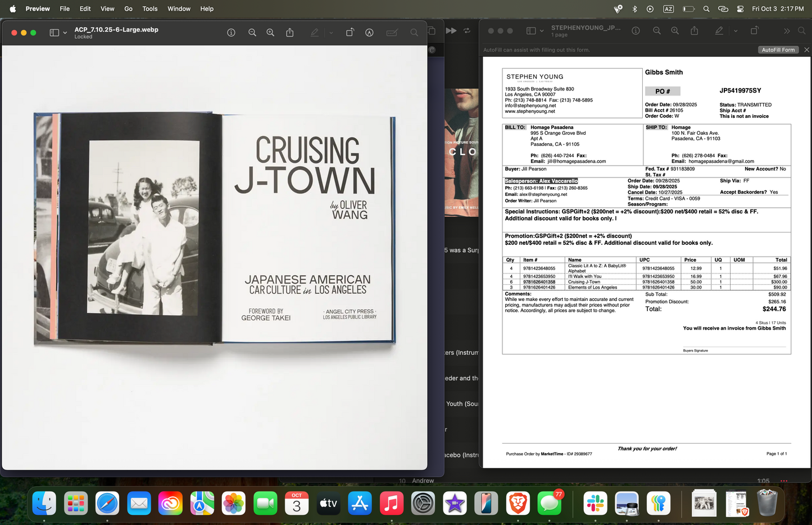Expand the toolbar overflow double-chevron in PDF window
Image resolution: width=812 pixels, height=525 pixels.
pyautogui.click(x=787, y=31)
